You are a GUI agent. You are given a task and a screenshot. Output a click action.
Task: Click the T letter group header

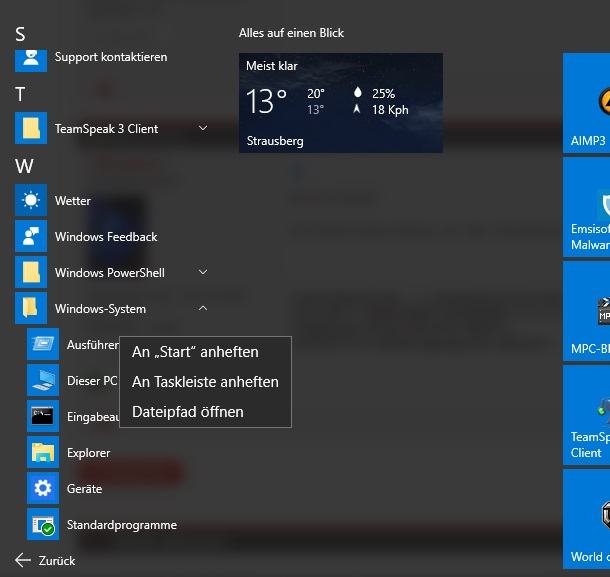click(20, 94)
